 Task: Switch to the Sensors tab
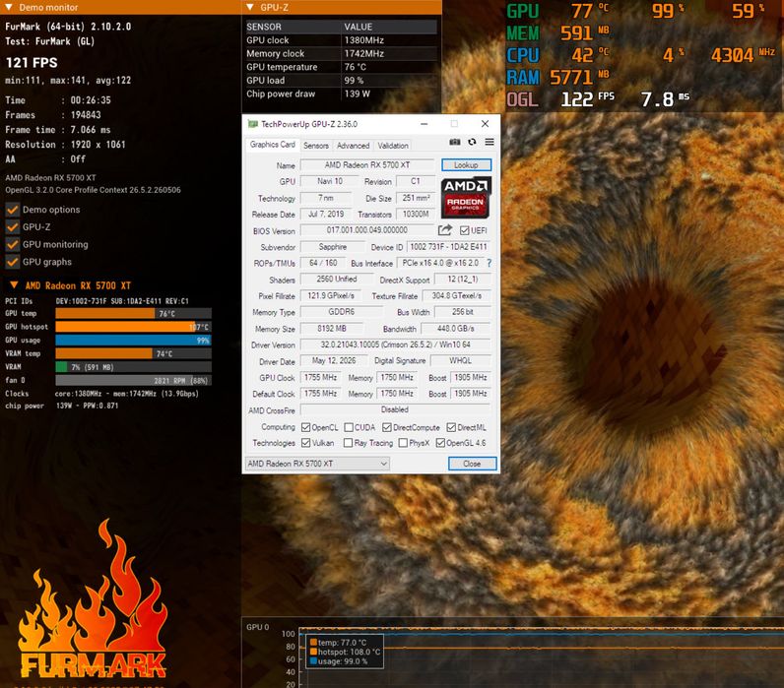(x=316, y=146)
